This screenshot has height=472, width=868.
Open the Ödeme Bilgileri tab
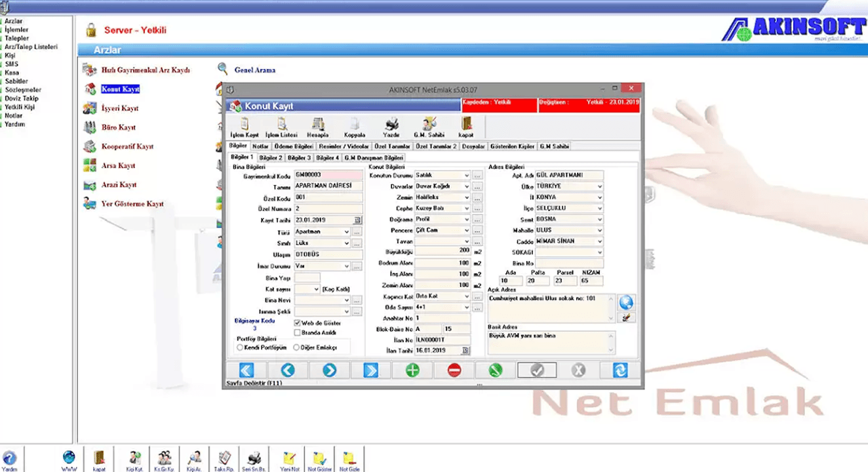(x=293, y=146)
